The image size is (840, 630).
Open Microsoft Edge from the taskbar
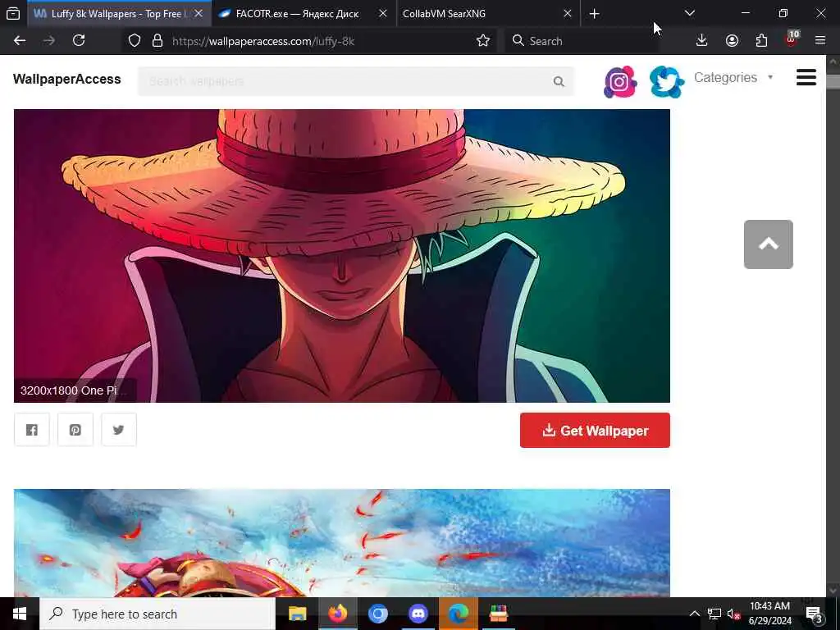[458, 614]
